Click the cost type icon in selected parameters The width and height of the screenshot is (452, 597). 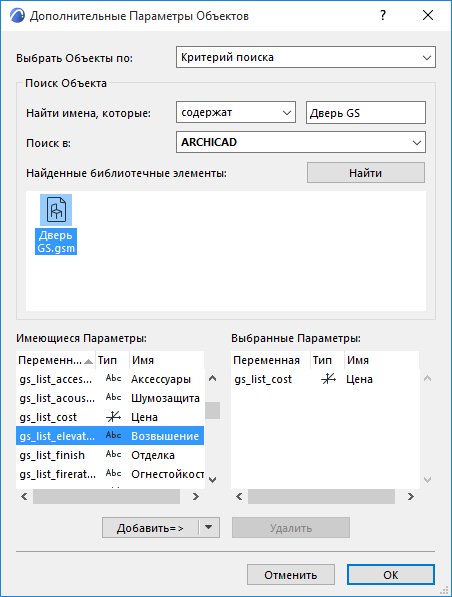coord(328,379)
